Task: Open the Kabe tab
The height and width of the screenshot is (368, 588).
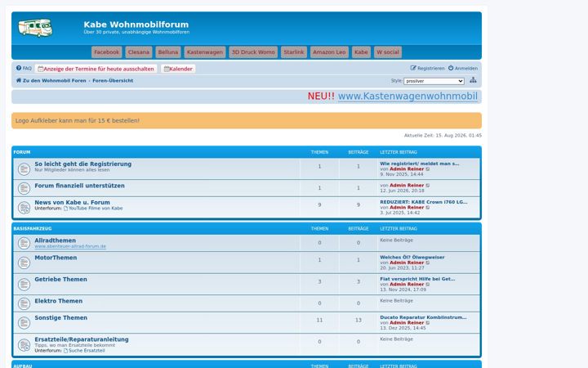Action: point(361,52)
